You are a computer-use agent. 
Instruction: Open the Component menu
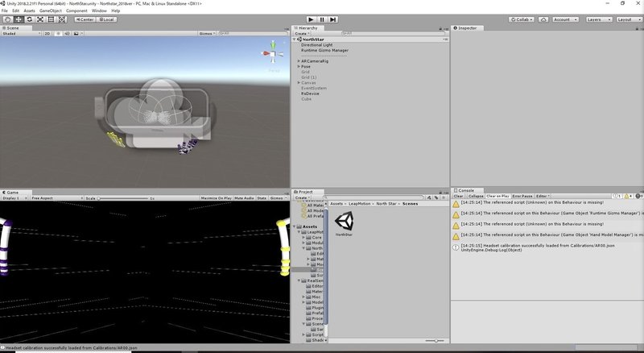pyautogui.click(x=76, y=10)
